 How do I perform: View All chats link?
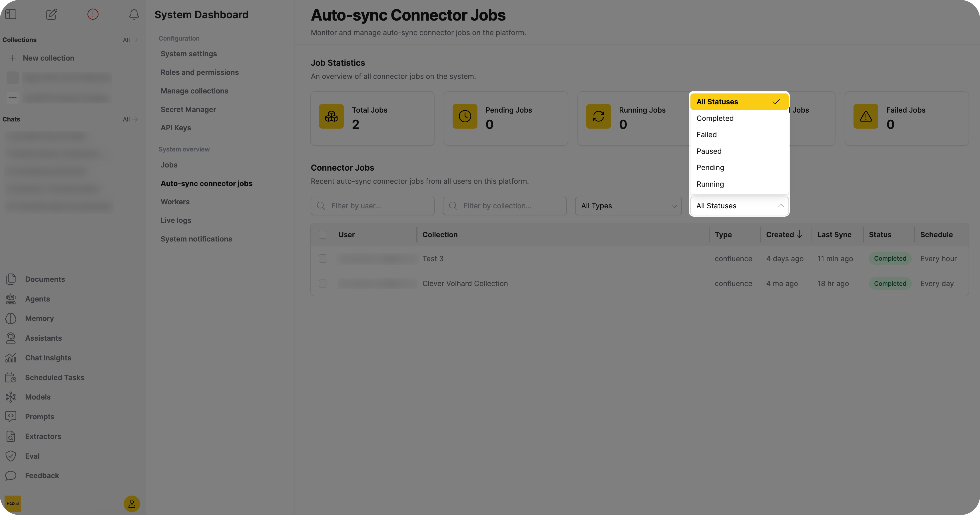(x=130, y=119)
